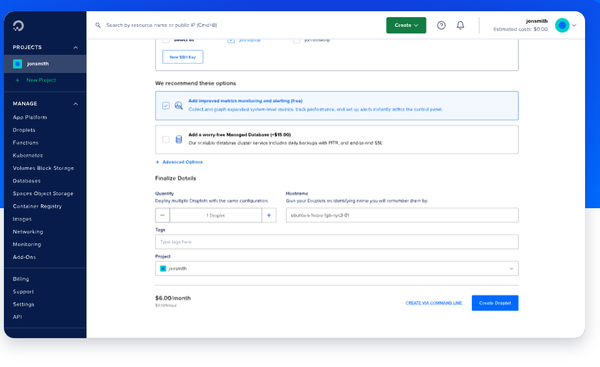
Task: Open Settings in the sidebar
Action: tap(23, 304)
